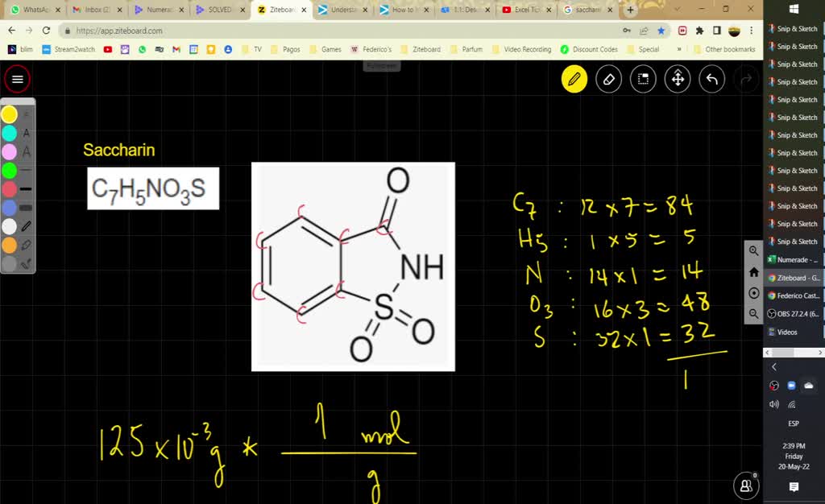Select the red color swatch
The height and width of the screenshot is (504, 825).
pyautogui.click(x=9, y=188)
